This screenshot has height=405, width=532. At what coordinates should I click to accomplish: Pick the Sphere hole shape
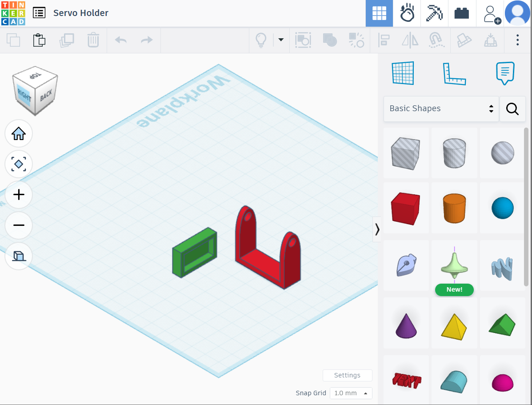coord(503,153)
